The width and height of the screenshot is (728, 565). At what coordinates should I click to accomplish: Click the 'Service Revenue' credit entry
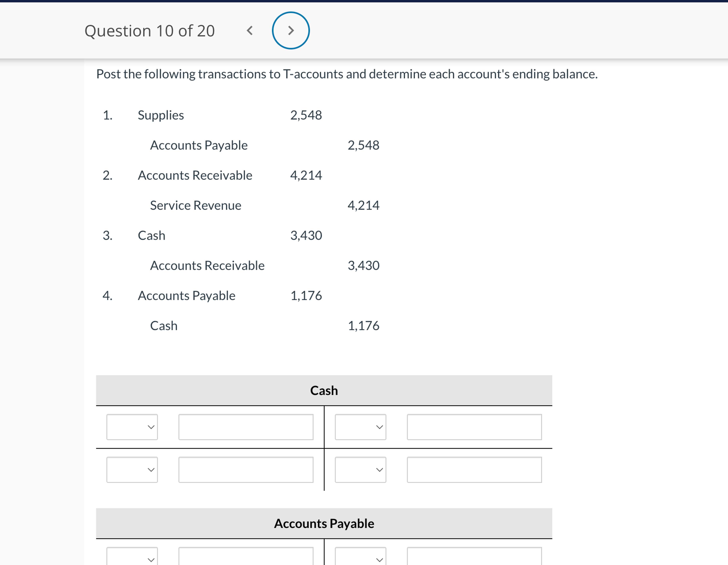coord(196,206)
